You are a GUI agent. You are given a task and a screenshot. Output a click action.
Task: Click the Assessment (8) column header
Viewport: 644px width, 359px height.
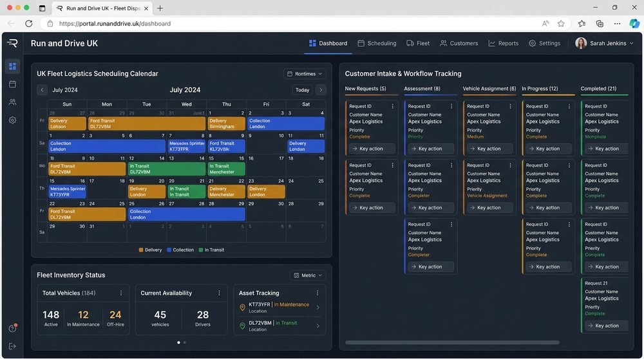pyautogui.click(x=422, y=89)
